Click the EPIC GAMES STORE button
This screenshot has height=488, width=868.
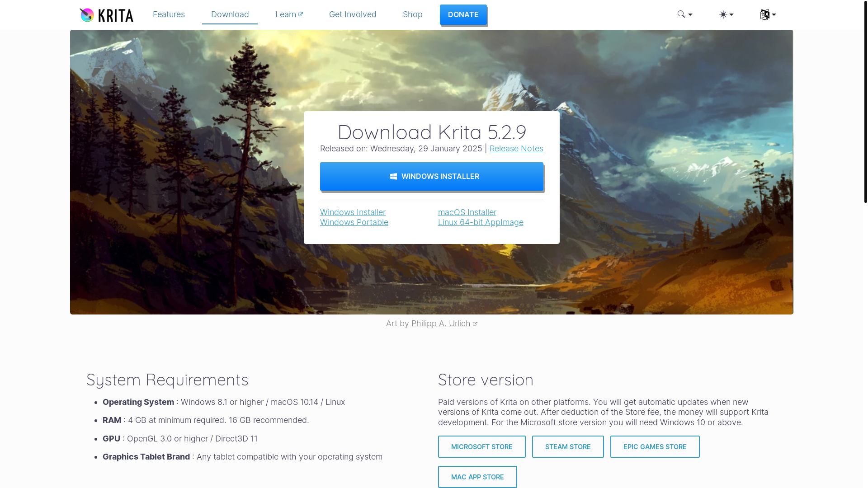click(x=655, y=446)
